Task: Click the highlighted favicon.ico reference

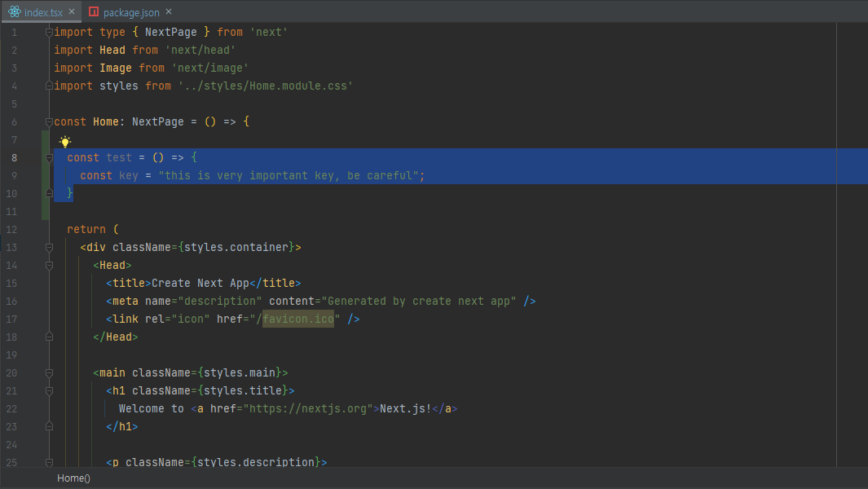Action: (298, 319)
